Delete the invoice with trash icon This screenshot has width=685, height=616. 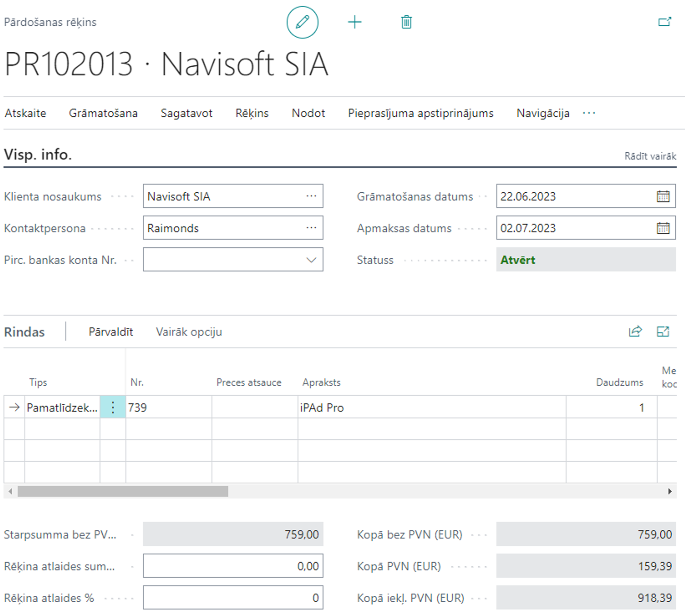click(406, 22)
